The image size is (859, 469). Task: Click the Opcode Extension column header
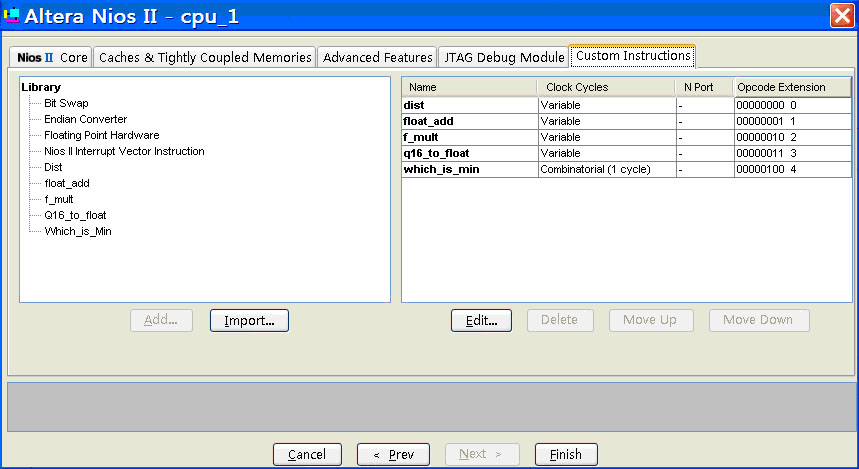click(x=792, y=87)
